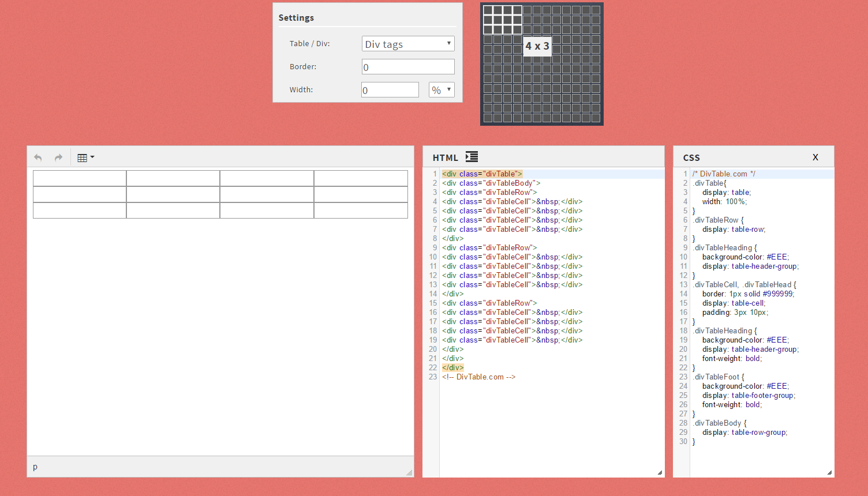Click the top-left cell of grid size picker
868x496 pixels.
pyautogui.click(x=488, y=10)
